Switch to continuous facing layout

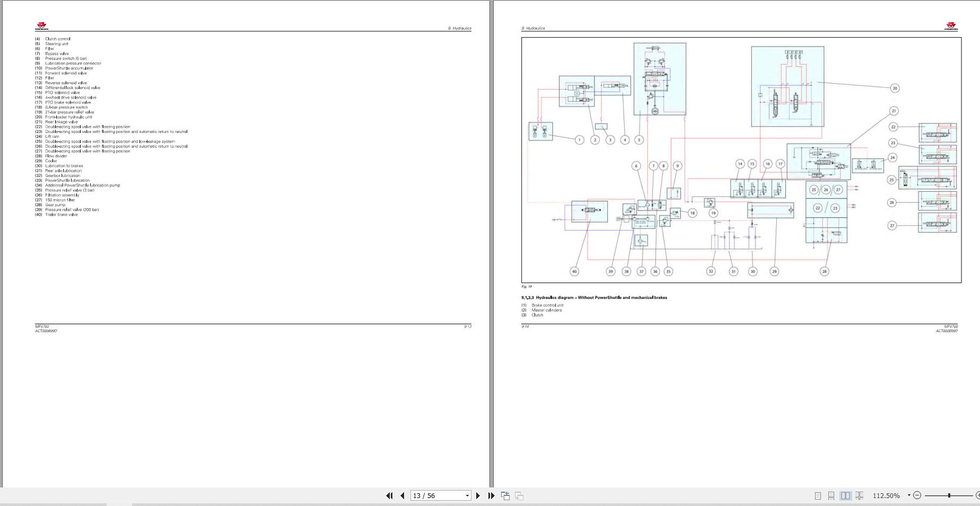[860, 496]
